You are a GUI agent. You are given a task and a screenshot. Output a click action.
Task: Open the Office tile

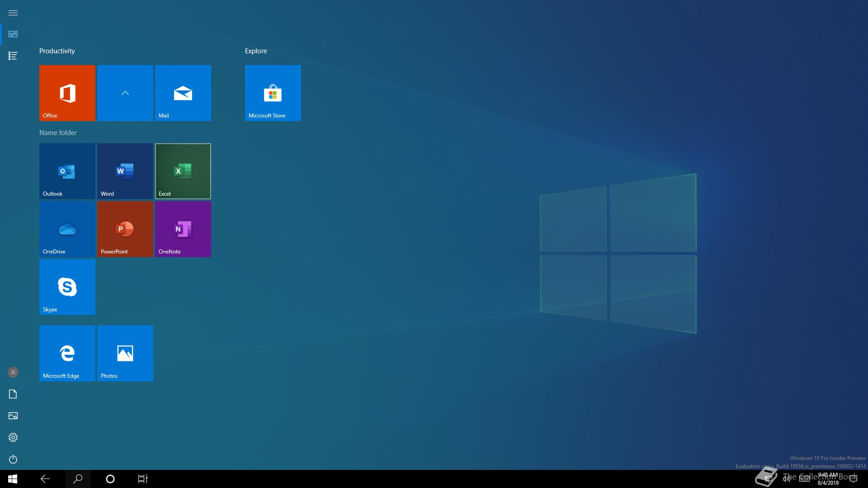pos(67,93)
